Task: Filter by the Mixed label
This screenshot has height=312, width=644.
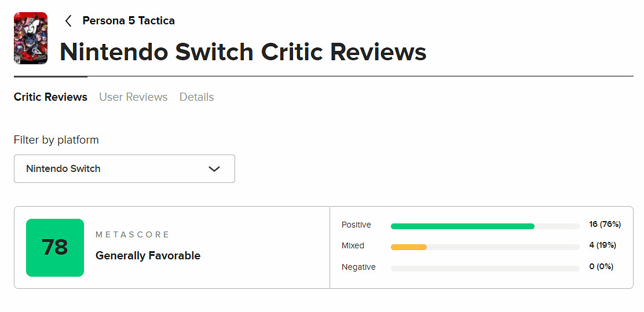Action: coord(353,245)
